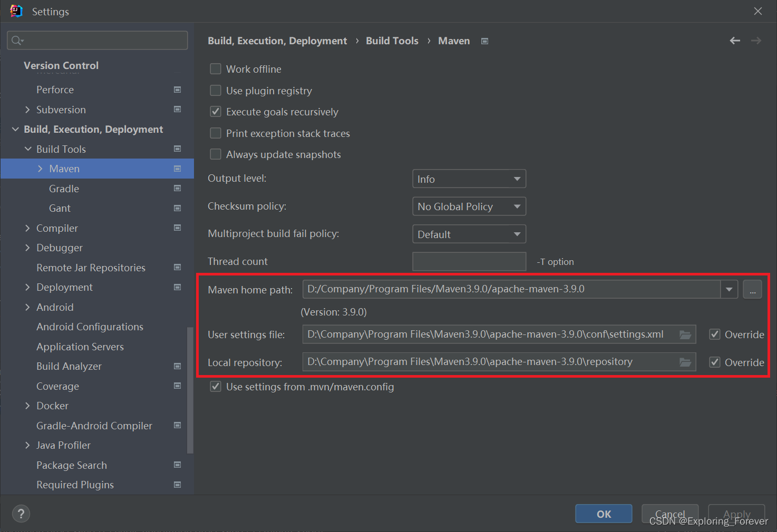Expand the Maven tree node

click(40, 169)
